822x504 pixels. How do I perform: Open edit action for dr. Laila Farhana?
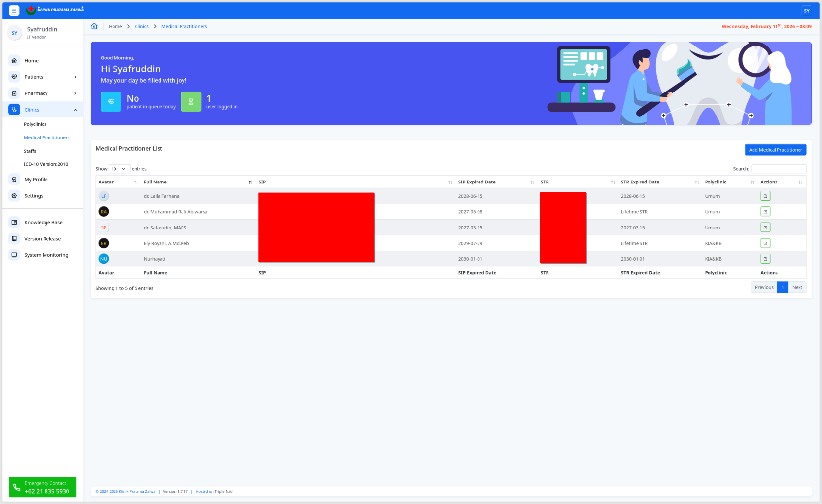[x=765, y=196]
